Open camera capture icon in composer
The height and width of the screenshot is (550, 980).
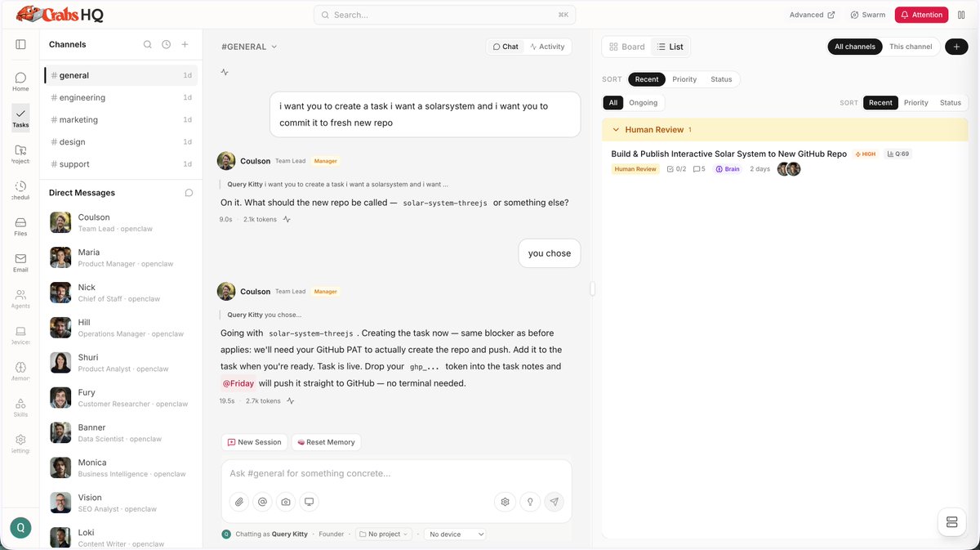(x=286, y=502)
